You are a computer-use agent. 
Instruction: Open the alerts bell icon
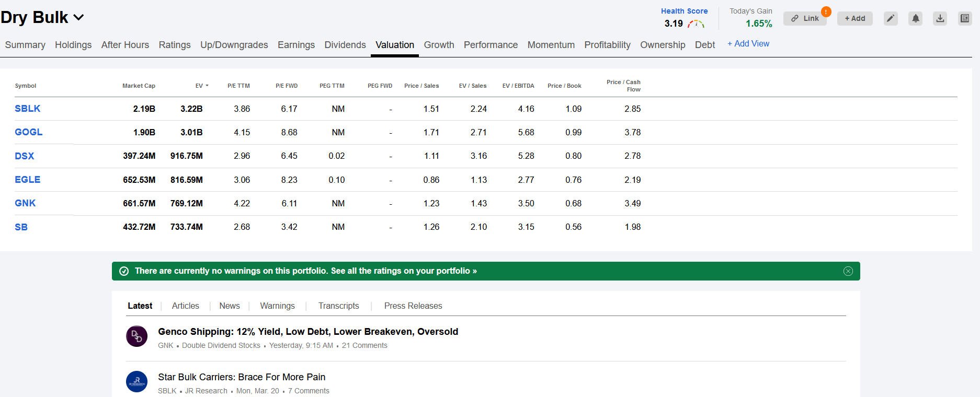[915, 18]
